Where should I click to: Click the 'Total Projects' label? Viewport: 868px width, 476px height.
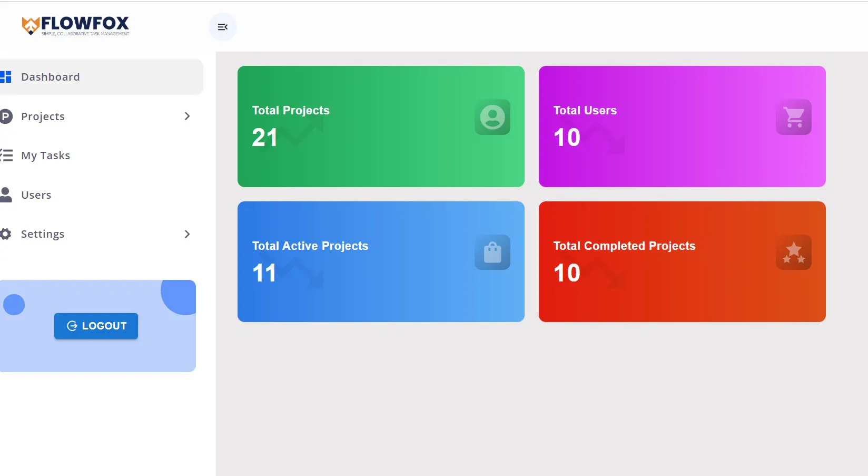click(291, 110)
